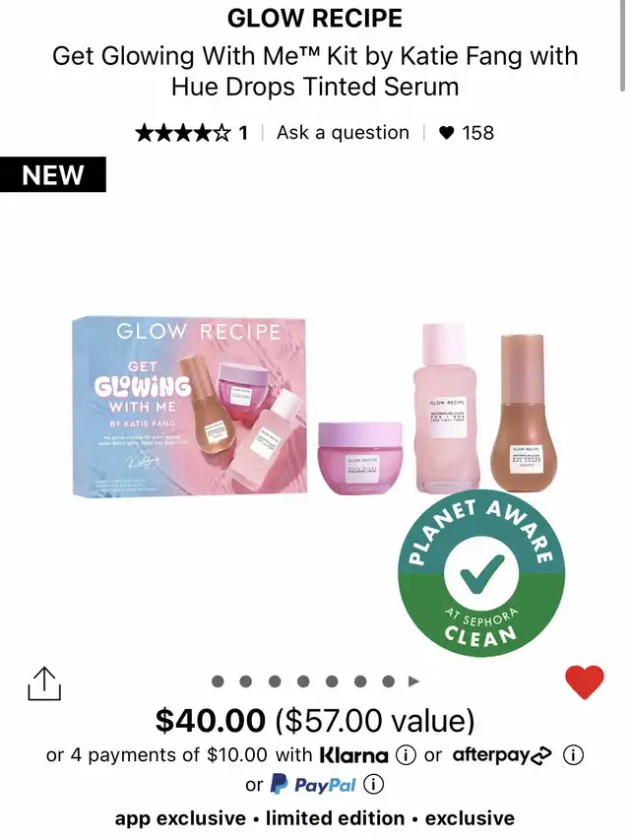Open the GLOW RECIPE brand link

tap(315, 18)
